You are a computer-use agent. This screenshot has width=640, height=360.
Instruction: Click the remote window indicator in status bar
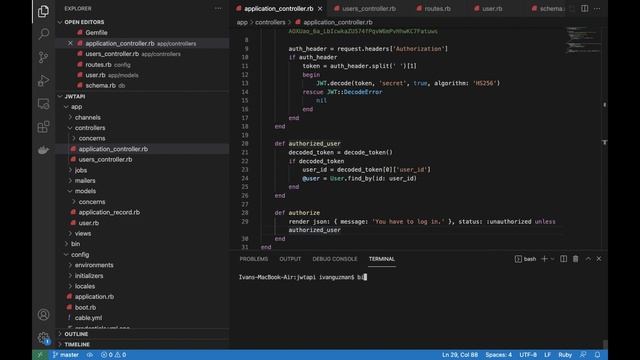coord(40,355)
